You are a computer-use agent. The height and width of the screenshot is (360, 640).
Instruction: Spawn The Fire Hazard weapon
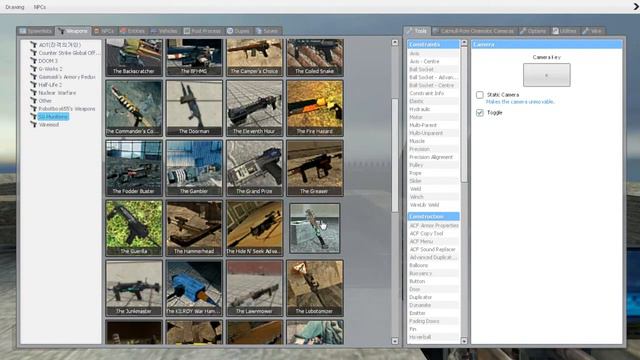(315, 108)
